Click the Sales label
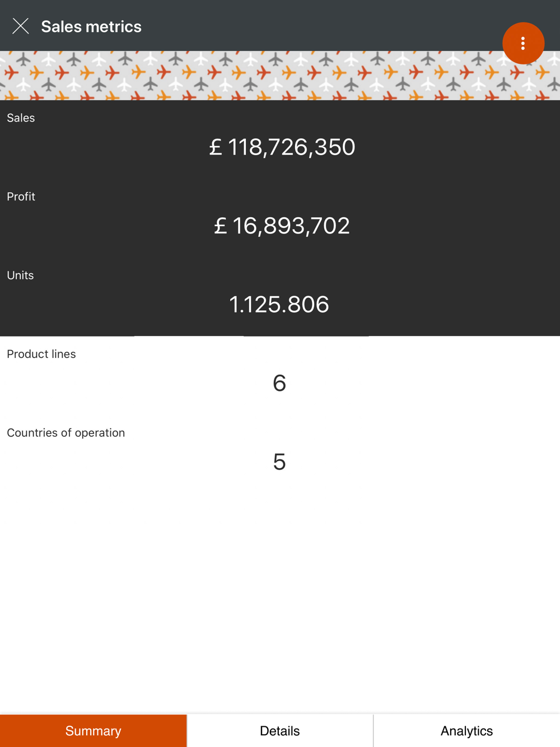560x747 pixels. pyautogui.click(x=21, y=118)
